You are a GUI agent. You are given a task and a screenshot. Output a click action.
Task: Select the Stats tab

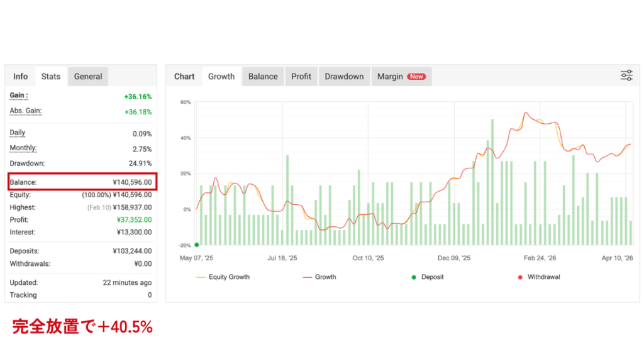click(51, 77)
